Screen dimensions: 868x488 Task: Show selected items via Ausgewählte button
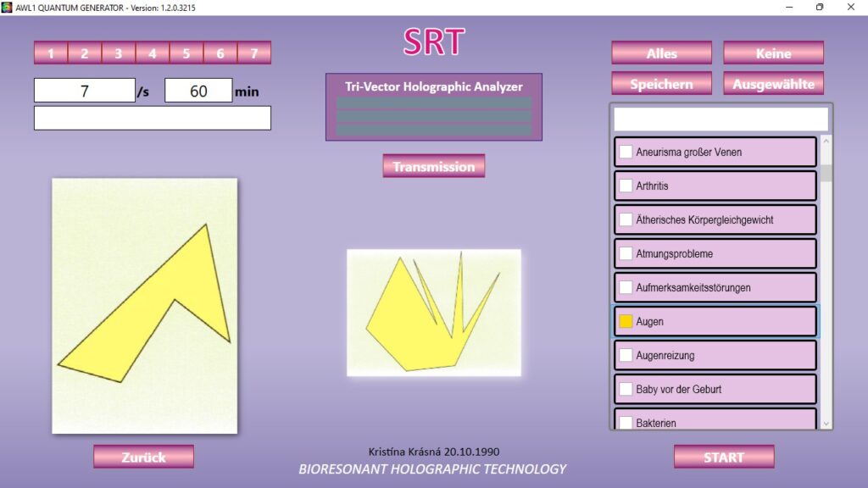click(x=773, y=84)
